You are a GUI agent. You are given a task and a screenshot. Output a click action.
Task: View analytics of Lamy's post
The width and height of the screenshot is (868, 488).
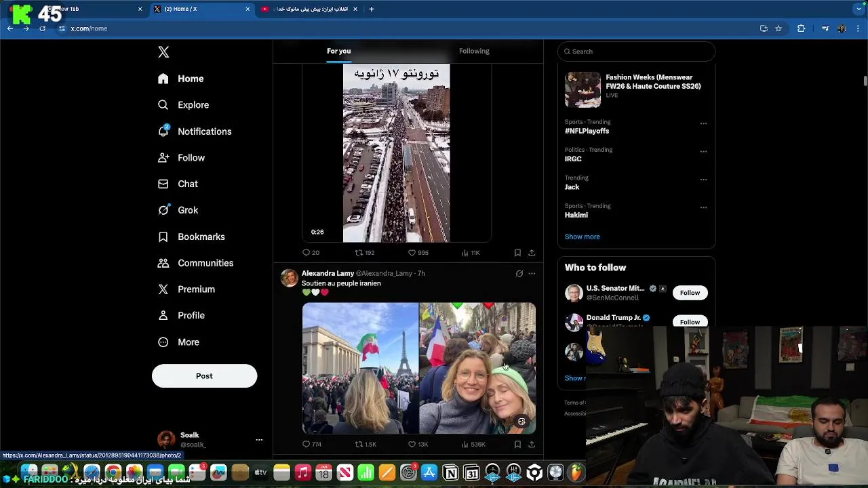coord(473,445)
